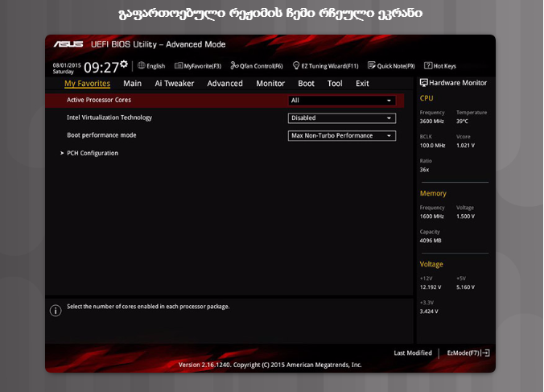Expand the PCH Configuration submenu
The image size is (544, 392).
click(92, 153)
